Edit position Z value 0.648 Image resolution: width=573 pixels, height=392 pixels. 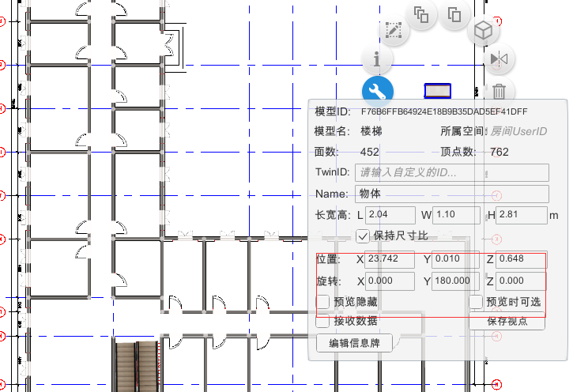[x=521, y=259]
